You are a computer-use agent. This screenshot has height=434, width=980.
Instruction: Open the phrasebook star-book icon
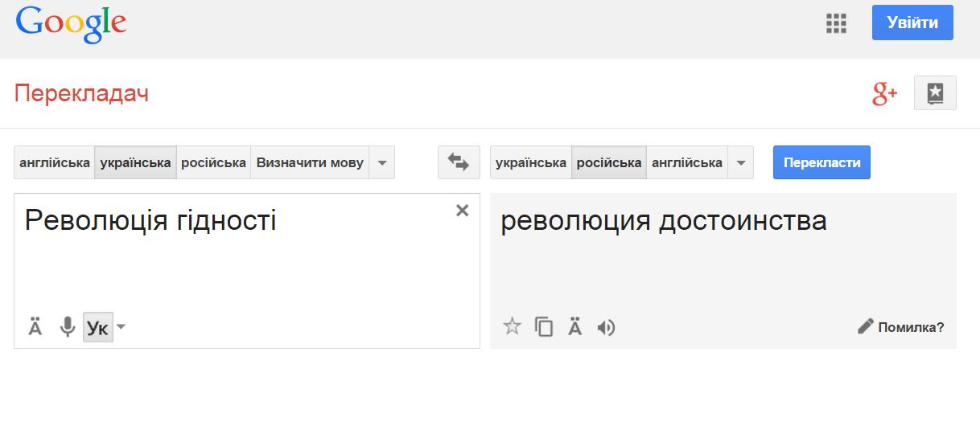coord(935,93)
